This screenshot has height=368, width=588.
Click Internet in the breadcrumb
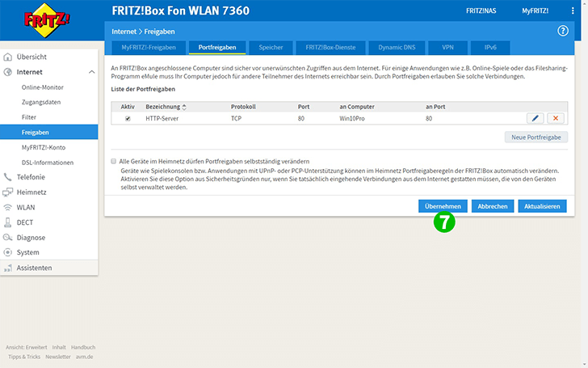pos(124,32)
